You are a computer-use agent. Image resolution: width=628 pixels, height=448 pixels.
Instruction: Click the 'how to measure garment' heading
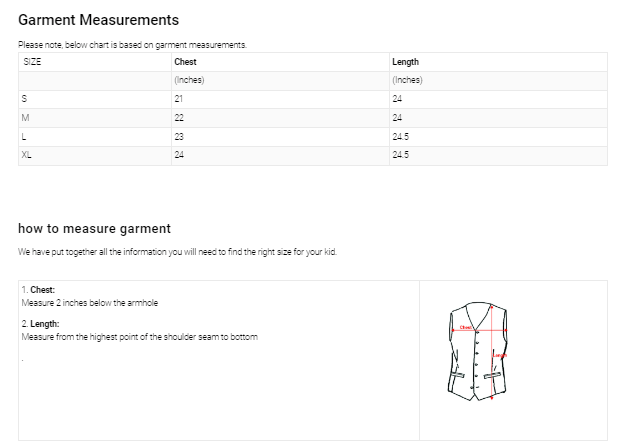94,228
